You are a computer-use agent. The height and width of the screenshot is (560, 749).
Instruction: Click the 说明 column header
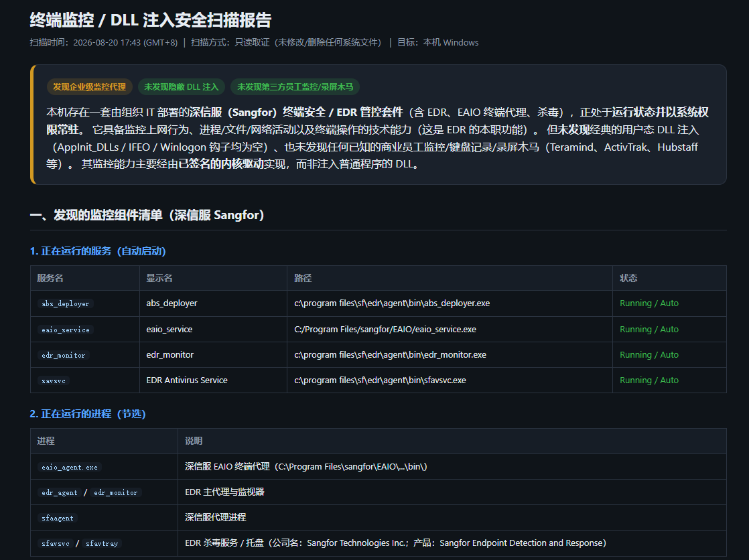pos(194,441)
